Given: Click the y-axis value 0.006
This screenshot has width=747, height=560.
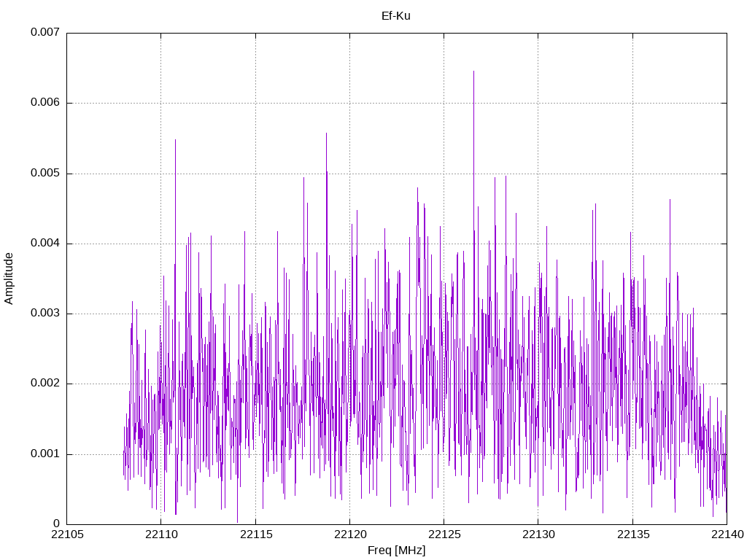Looking at the screenshot, I should pyautogui.click(x=45, y=103).
